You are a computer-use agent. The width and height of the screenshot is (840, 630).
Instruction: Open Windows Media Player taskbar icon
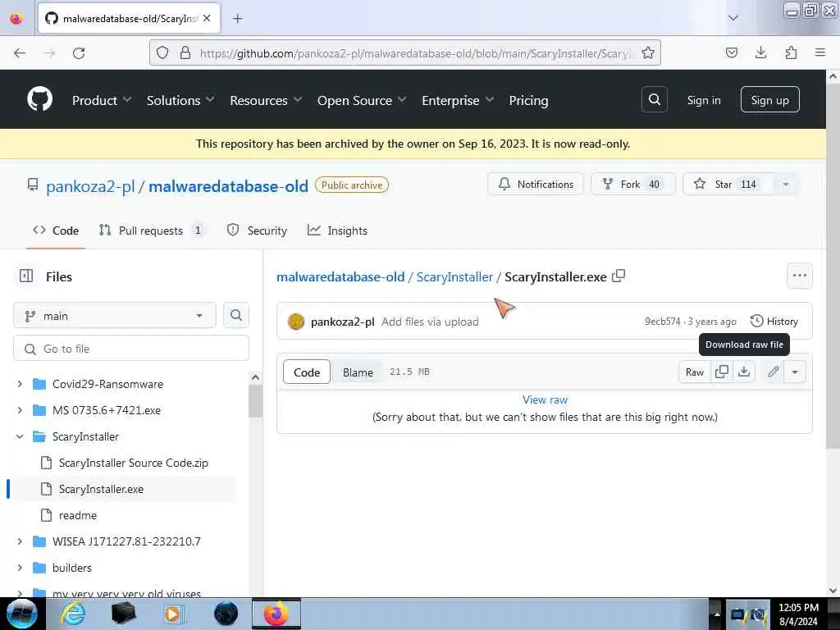[173, 614]
